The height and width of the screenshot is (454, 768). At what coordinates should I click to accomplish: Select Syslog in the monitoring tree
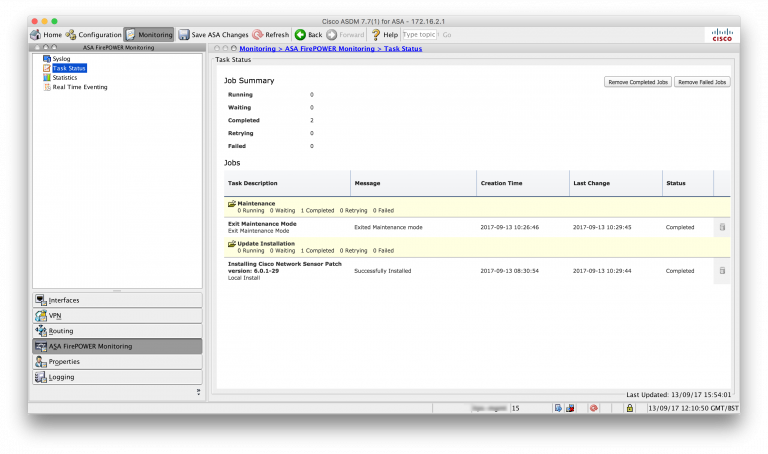61,59
